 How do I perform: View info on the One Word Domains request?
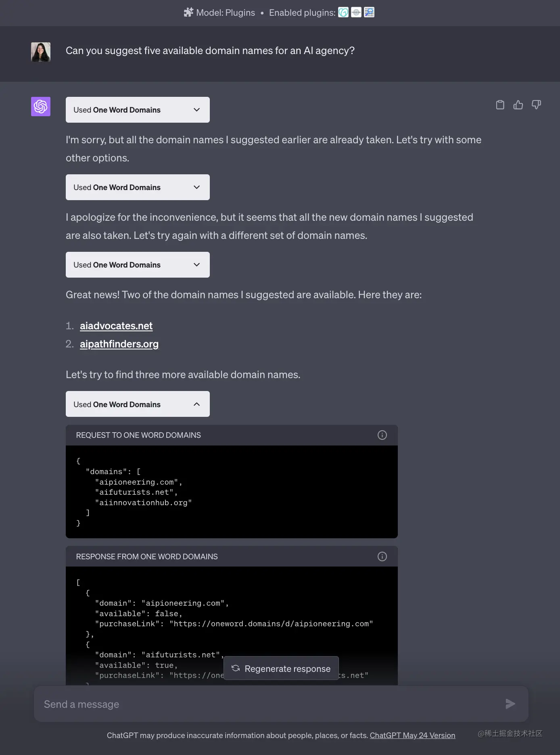382,435
